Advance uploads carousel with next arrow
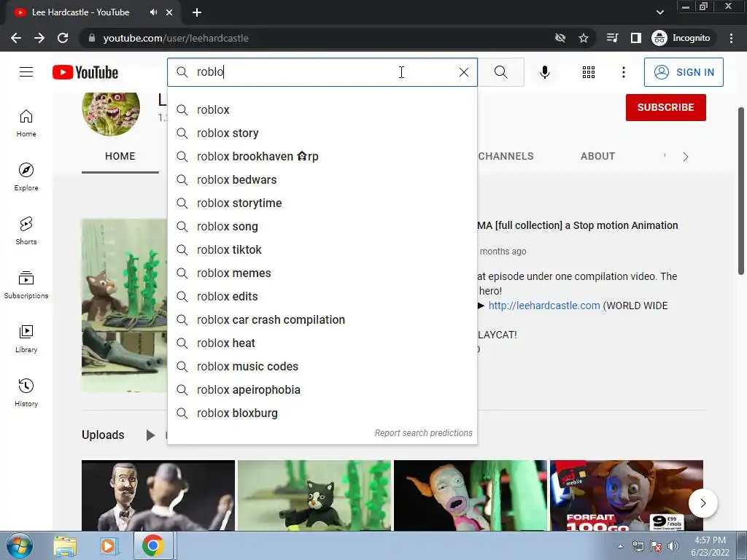This screenshot has height=560, width=747. point(703,503)
